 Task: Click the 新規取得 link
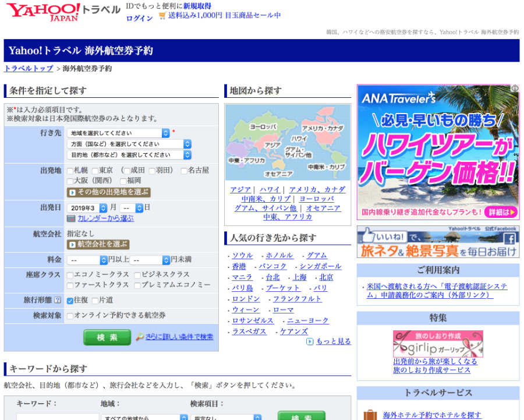click(197, 6)
